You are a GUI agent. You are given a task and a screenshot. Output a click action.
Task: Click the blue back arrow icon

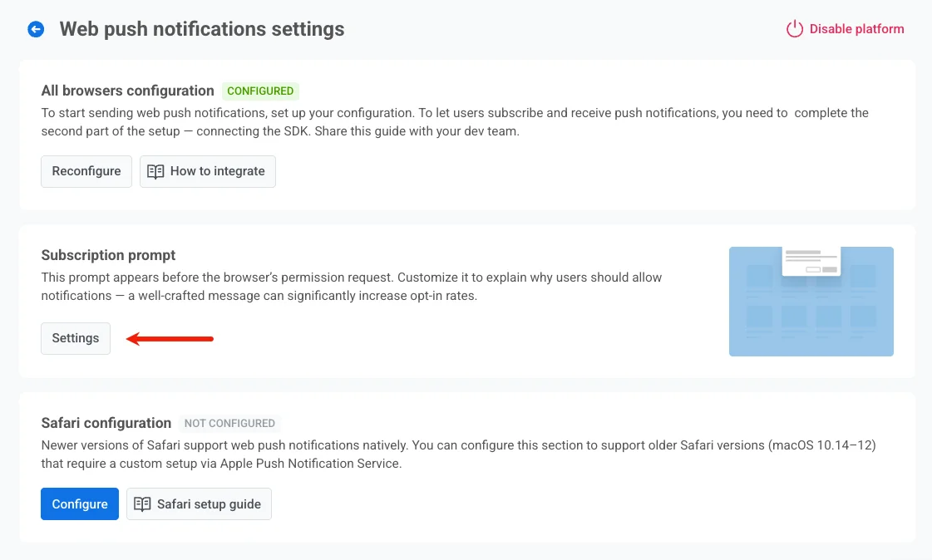[36, 29]
